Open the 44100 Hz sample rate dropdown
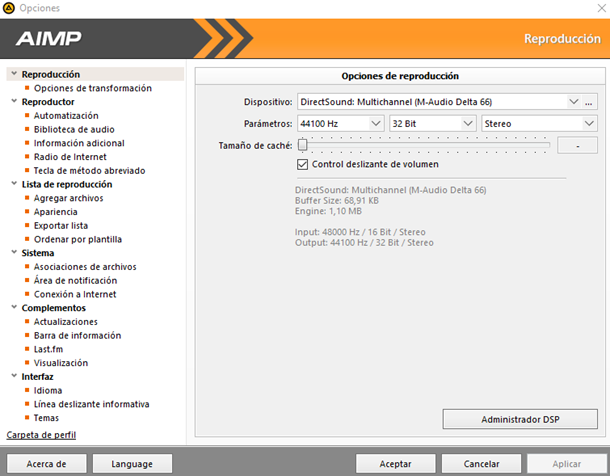610x476 pixels. [x=375, y=124]
